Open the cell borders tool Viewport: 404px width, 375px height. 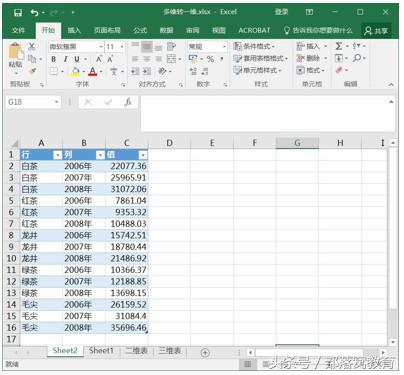[x=54, y=71]
